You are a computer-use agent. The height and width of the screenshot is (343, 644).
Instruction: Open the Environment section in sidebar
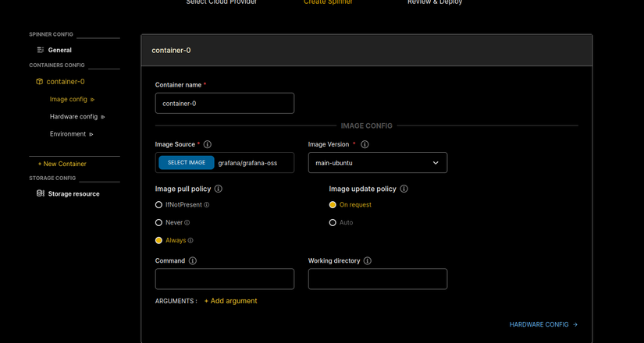(68, 134)
